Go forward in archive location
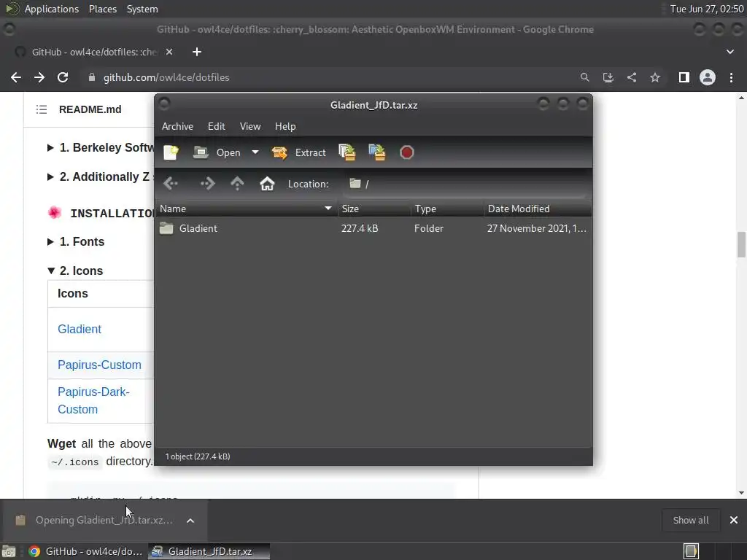 [x=207, y=184]
